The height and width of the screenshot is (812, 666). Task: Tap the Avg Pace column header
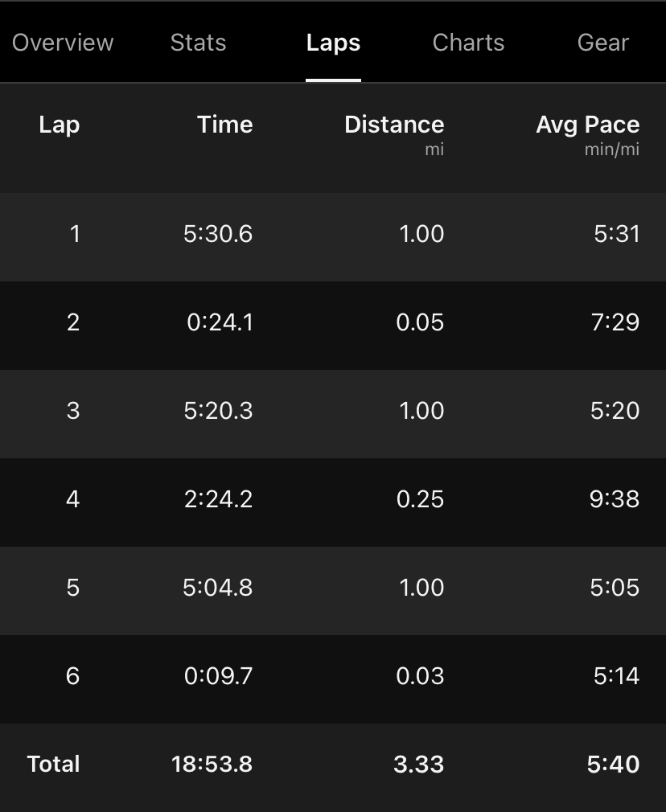(x=588, y=125)
